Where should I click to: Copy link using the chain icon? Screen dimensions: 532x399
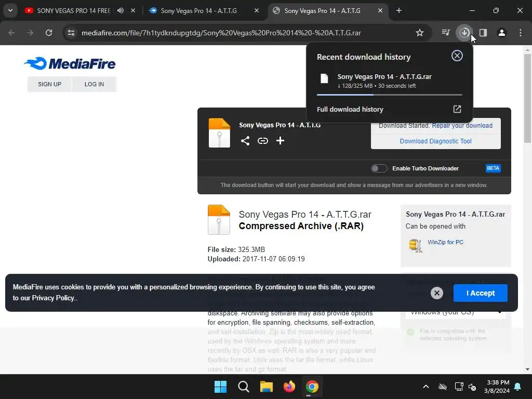[x=262, y=140]
